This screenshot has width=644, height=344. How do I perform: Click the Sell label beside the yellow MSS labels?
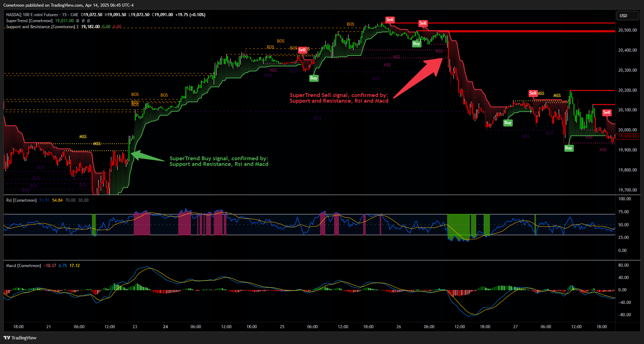(x=533, y=93)
